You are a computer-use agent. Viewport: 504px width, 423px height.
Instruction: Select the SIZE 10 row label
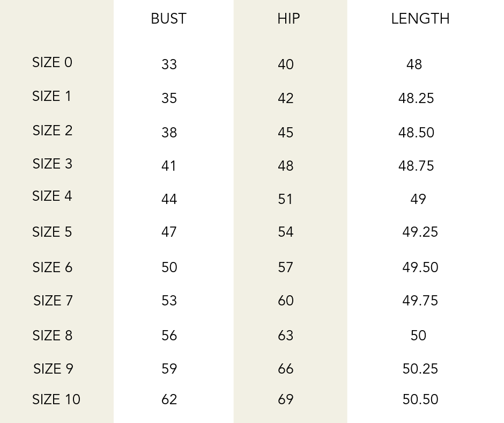(56, 400)
